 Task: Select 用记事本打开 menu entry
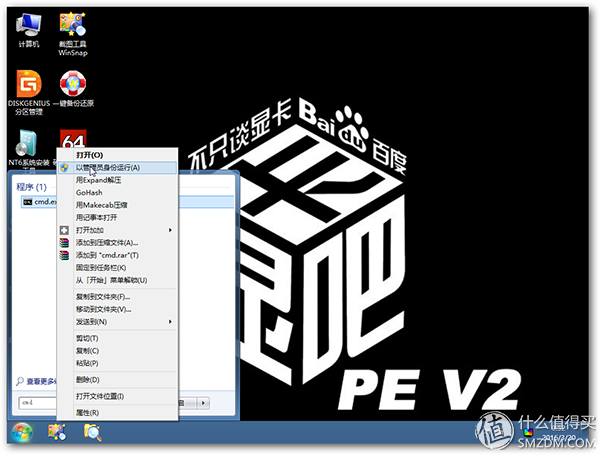tap(117, 218)
